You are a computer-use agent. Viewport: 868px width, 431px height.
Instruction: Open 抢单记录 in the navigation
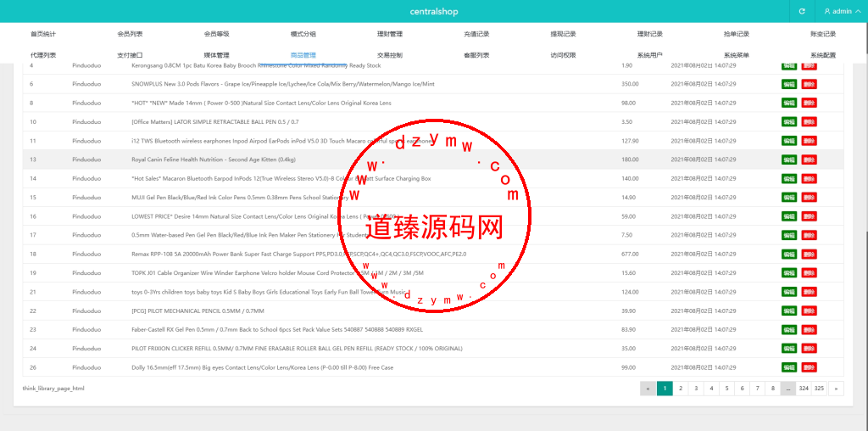coord(737,34)
